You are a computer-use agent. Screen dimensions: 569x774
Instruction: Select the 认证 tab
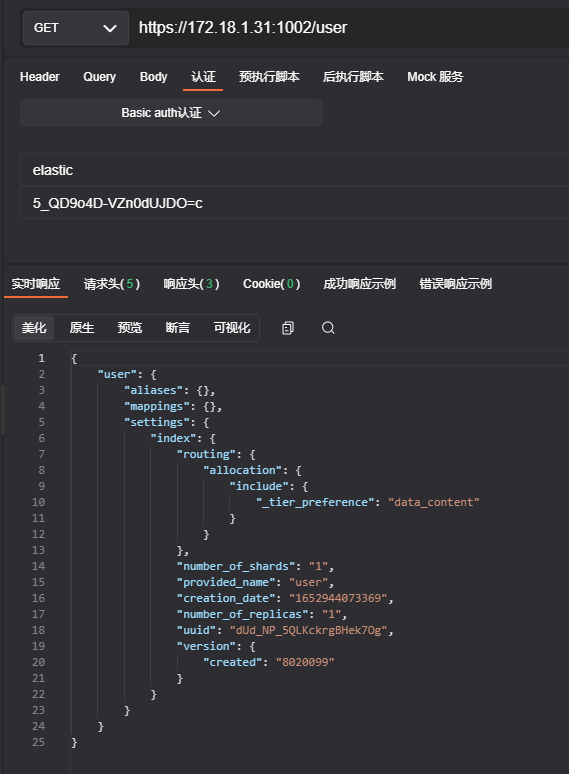click(x=203, y=77)
